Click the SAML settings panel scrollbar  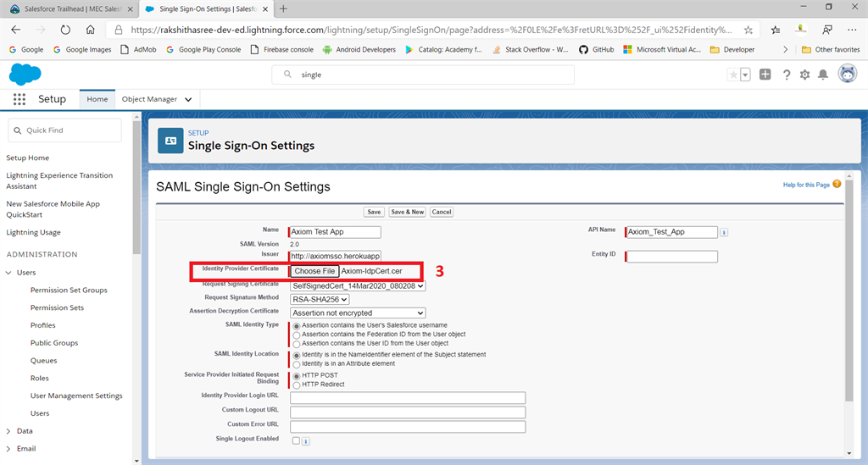click(849, 291)
